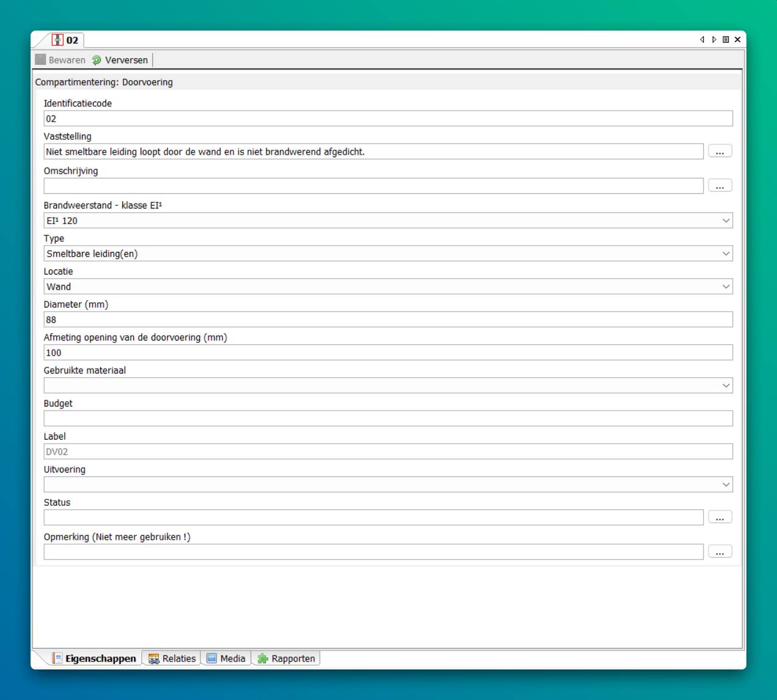Image resolution: width=777 pixels, height=700 pixels.
Task: Switch to the Media tab
Action: (x=226, y=658)
